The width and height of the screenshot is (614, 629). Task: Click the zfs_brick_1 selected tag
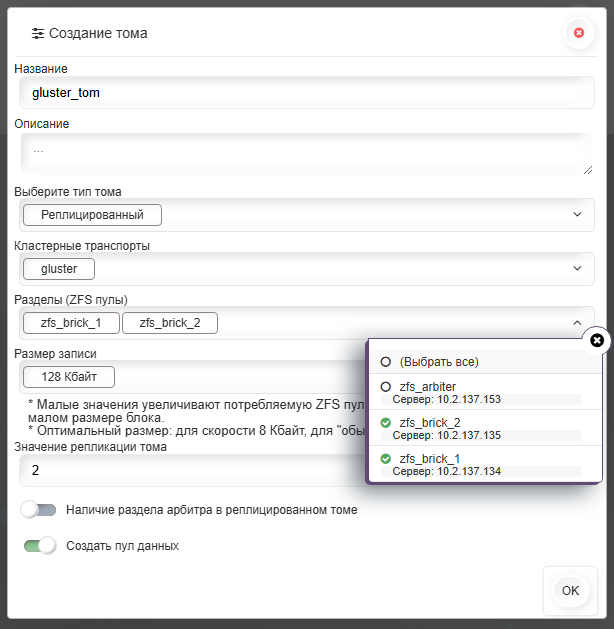(x=71, y=323)
